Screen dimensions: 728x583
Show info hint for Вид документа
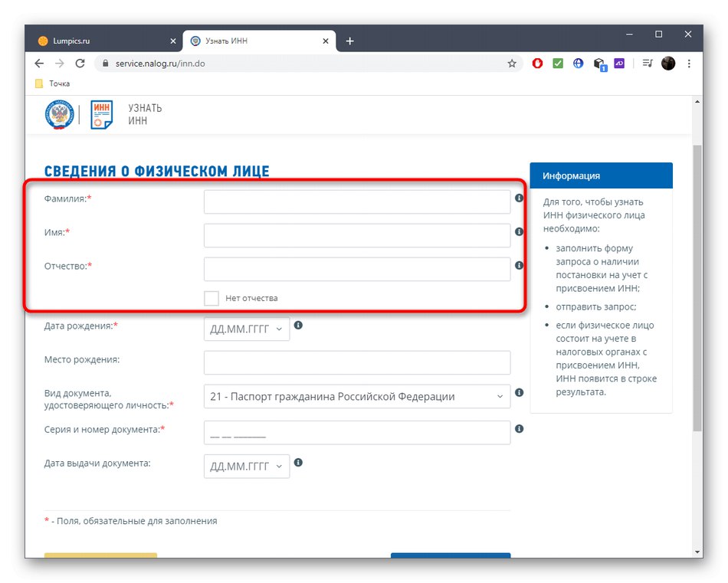[x=519, y=392]
